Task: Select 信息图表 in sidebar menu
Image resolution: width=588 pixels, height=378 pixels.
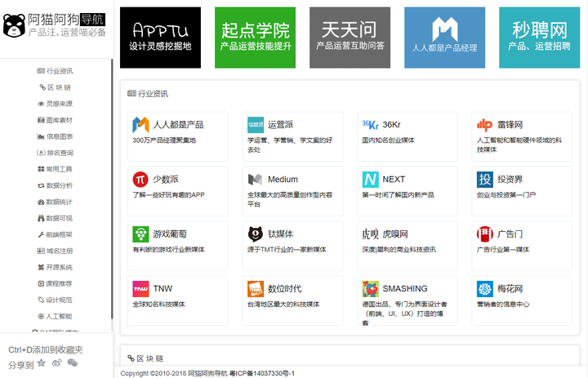Action: 56,136
